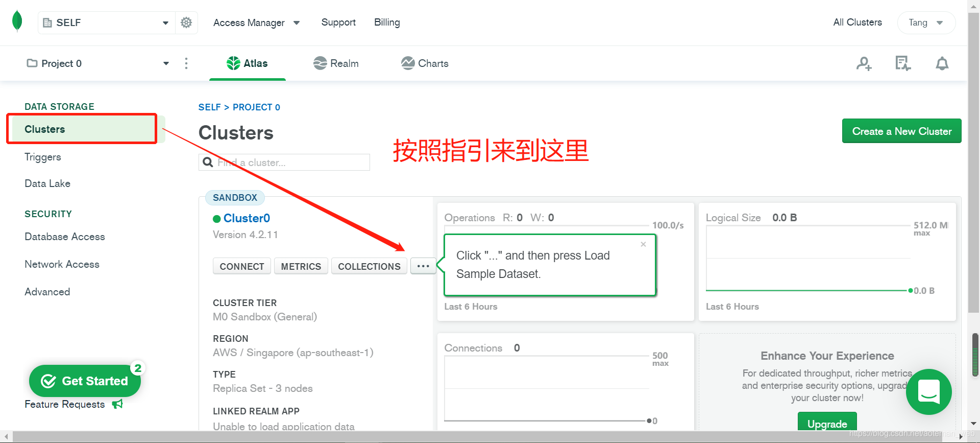
Task: Open project options vertical dots menu
Action: pyautogui.click(x=186, y=63)
